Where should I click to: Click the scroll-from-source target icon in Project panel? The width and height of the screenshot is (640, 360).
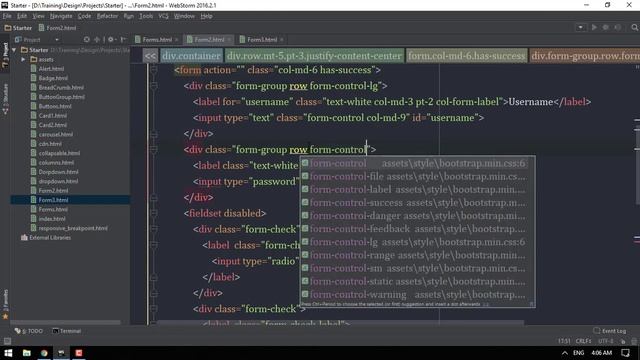point(87,40)
